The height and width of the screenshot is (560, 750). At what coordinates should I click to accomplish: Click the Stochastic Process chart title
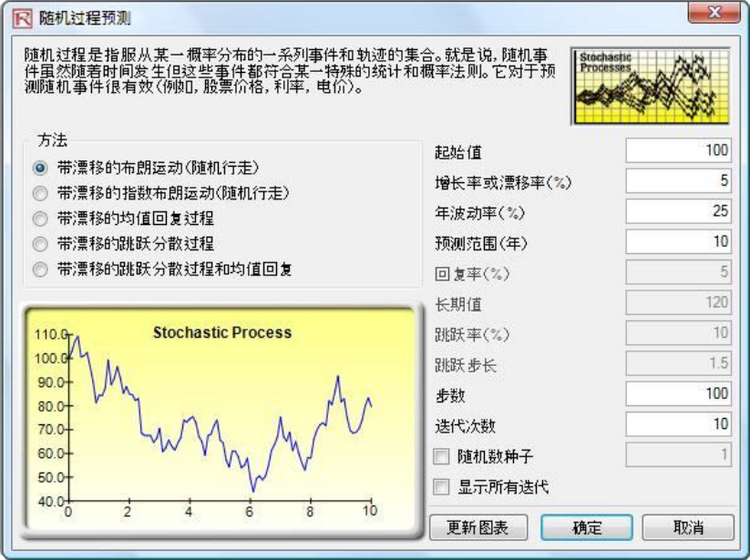222,332
